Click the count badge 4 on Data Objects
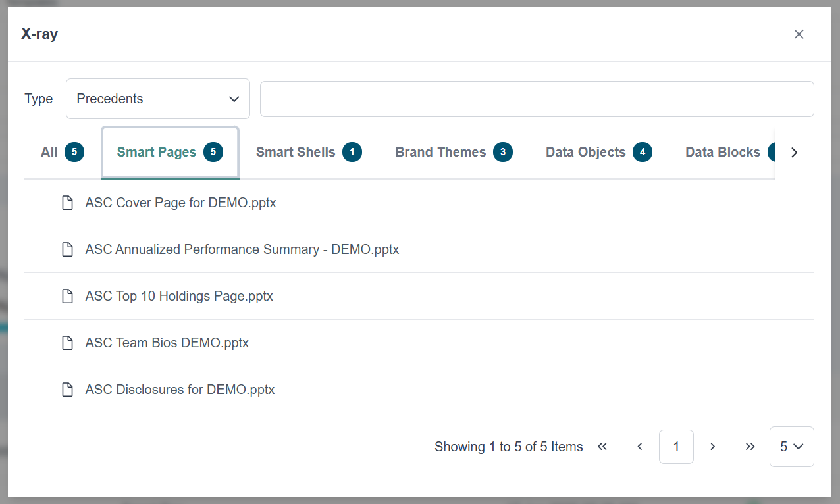This screenshot has height=504, width=840. click(x=643, y=152)
